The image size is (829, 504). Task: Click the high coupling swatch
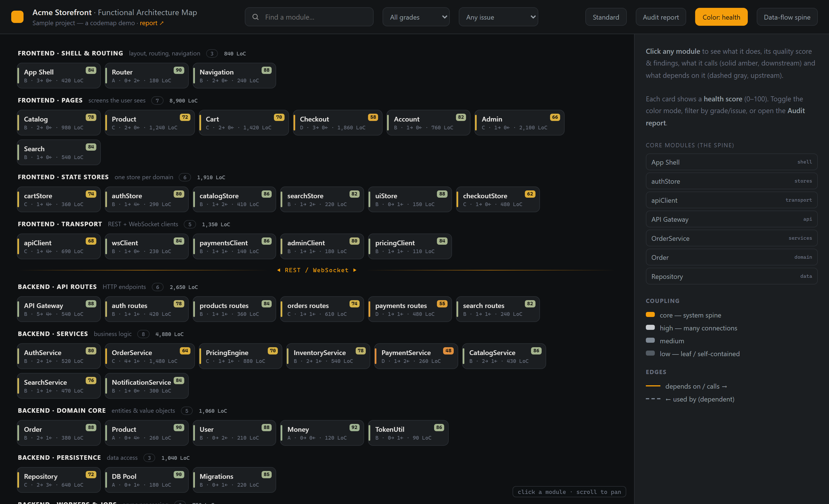click(650, 328)
